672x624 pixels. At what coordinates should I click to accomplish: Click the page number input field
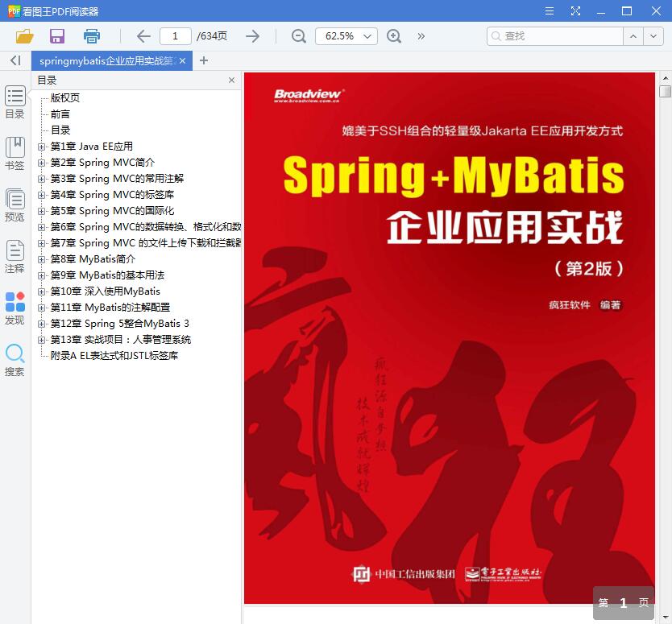(x=176, y=36)
